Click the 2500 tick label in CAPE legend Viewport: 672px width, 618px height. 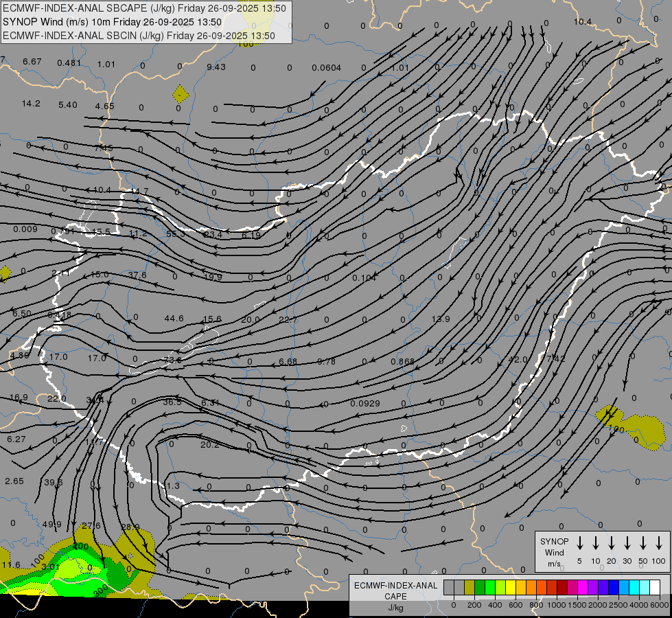point(618,605)
